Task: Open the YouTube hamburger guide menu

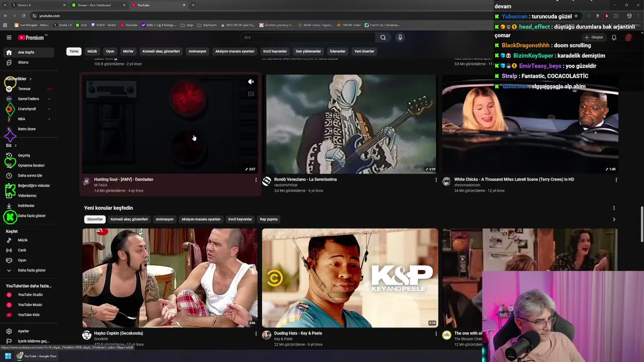Action: point(9,37)
